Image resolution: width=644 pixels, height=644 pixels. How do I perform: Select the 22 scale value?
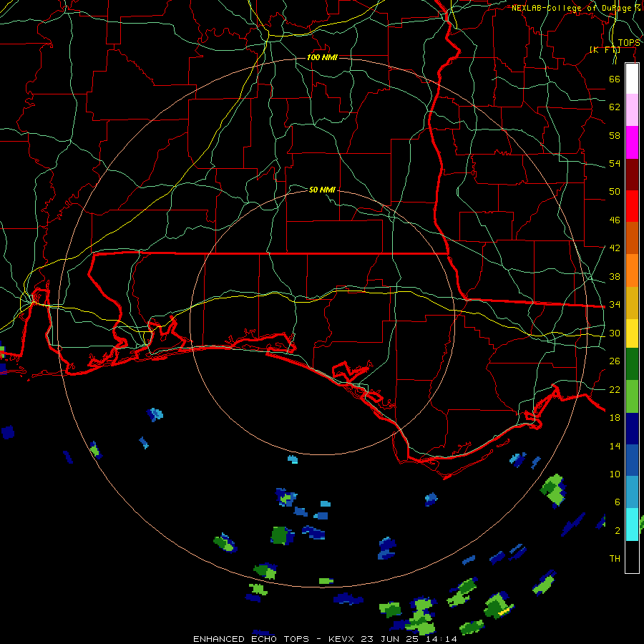(x=615, y=389)
